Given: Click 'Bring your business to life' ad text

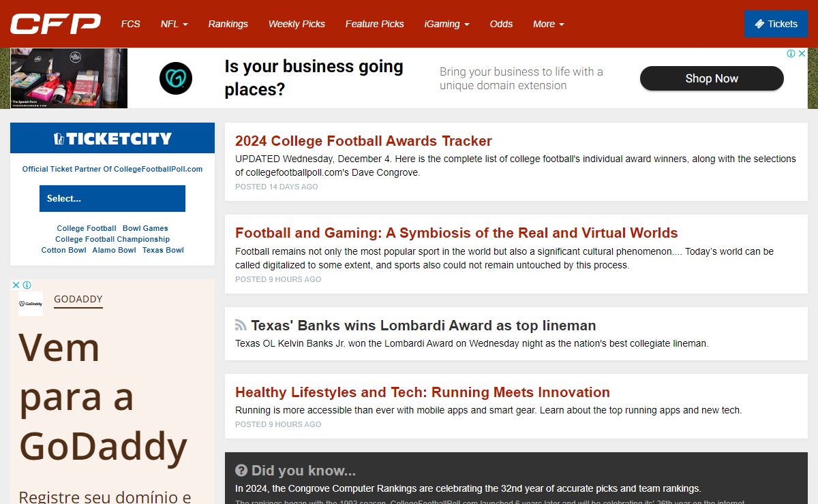Looking at the screenshot, I should pyautogui.click(x=521, y=78).
